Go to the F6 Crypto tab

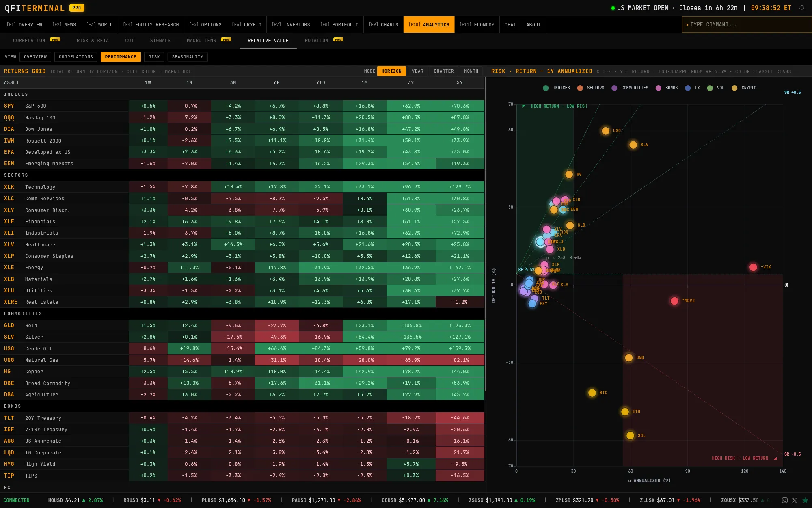(x=246, y=25)
